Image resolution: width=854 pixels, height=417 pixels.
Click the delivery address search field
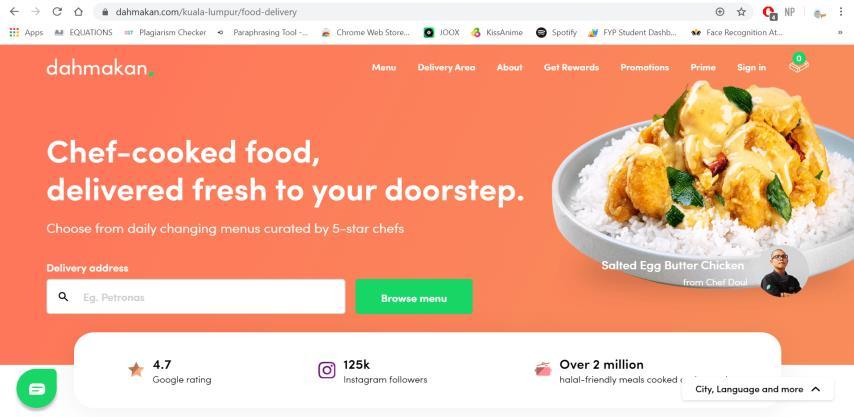(x=196, y=297)
